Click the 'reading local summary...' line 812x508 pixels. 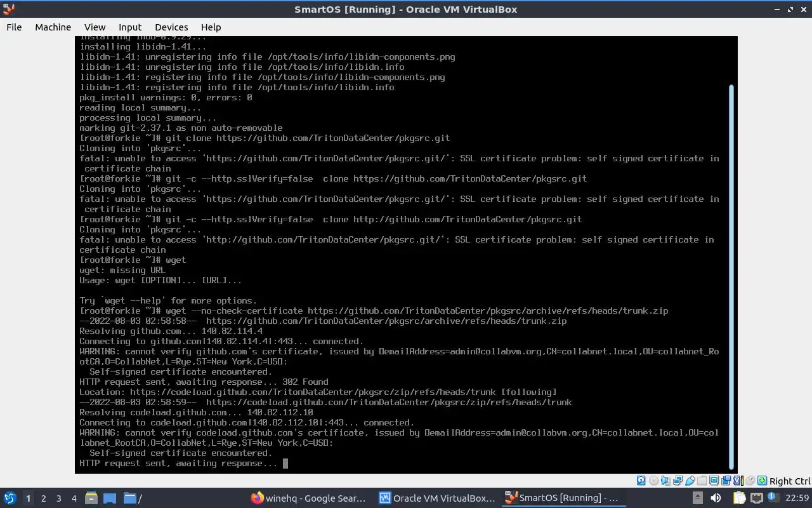tap(140, 108)
